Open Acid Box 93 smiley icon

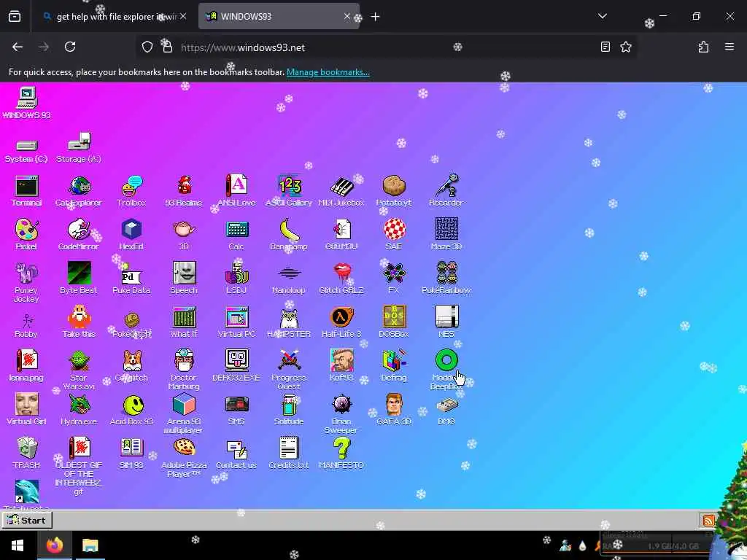(x=131, y=410)
